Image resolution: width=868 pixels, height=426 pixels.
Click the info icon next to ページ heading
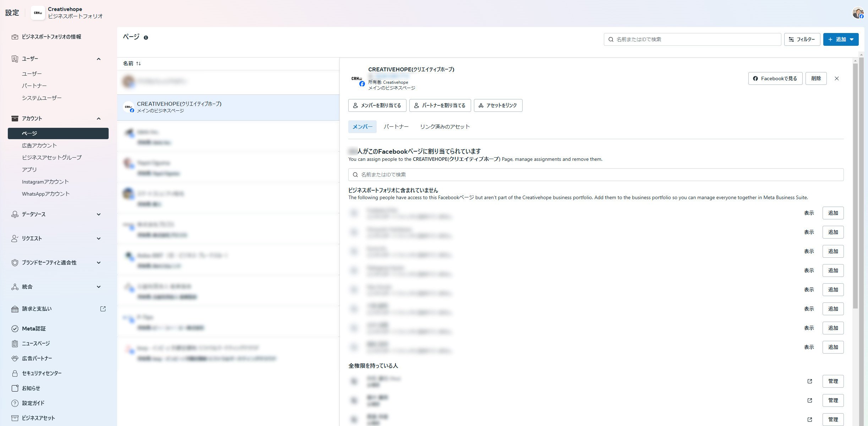click(146, 38)
